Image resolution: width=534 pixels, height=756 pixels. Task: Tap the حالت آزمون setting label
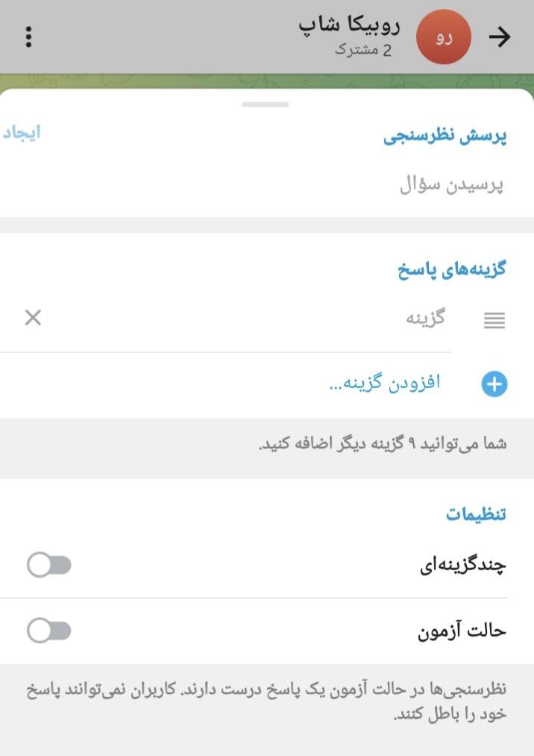coord(461,631)
